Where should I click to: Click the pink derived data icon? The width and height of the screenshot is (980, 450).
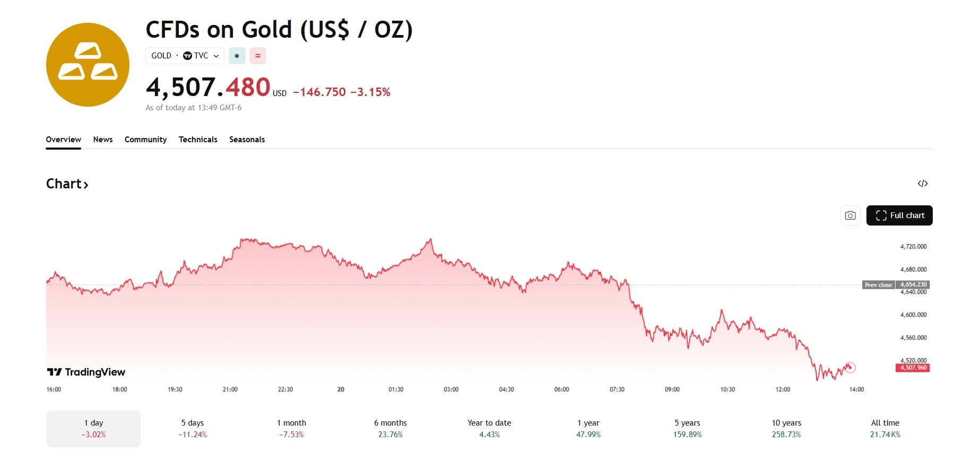258,56
